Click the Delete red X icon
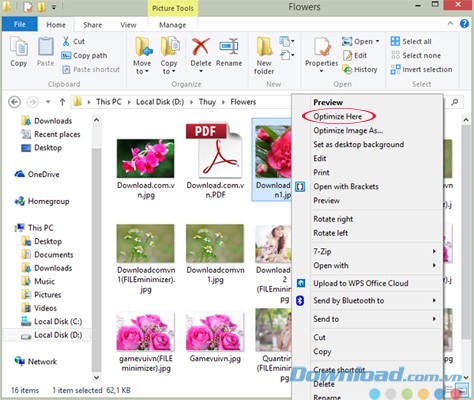The height and width of the screenshot is (400, 474). pyautogui.click(x=201, y=47)
